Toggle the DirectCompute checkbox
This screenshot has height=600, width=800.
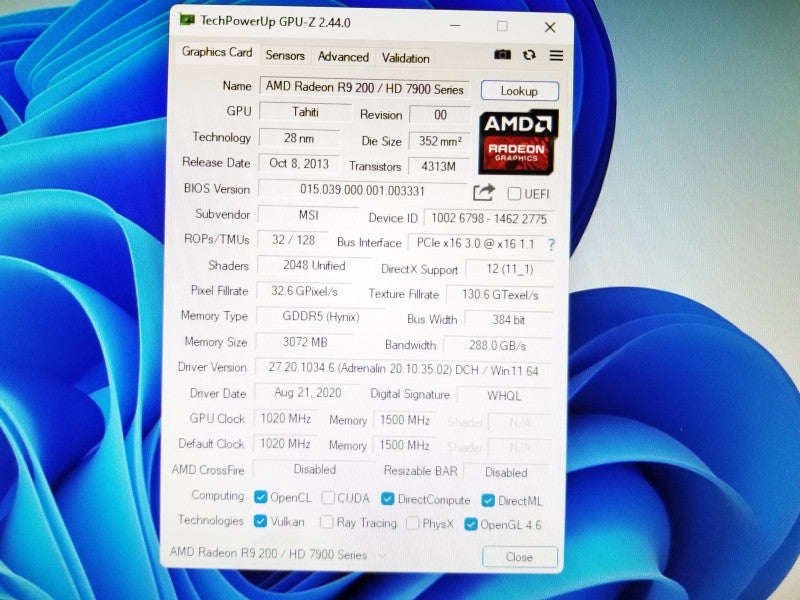(387, 499)
